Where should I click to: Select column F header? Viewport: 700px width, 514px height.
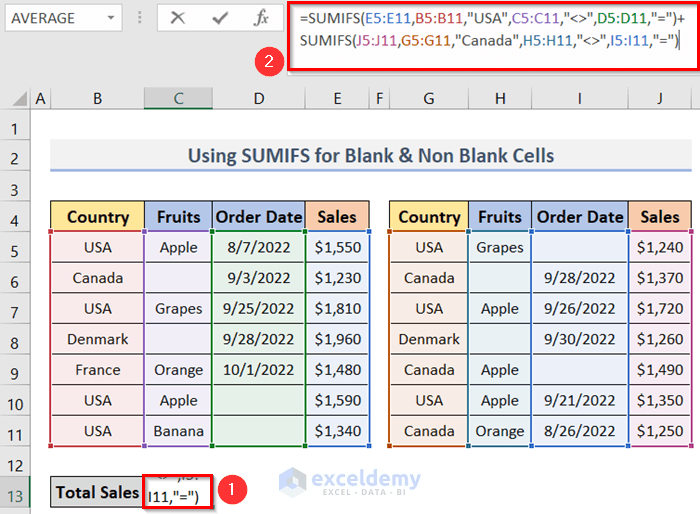click(379, 98)
